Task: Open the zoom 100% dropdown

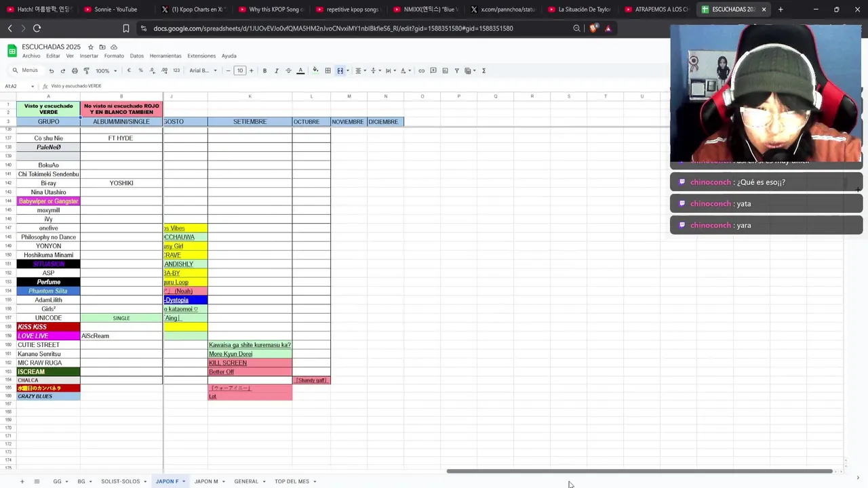Action: (x=106, y=70)
